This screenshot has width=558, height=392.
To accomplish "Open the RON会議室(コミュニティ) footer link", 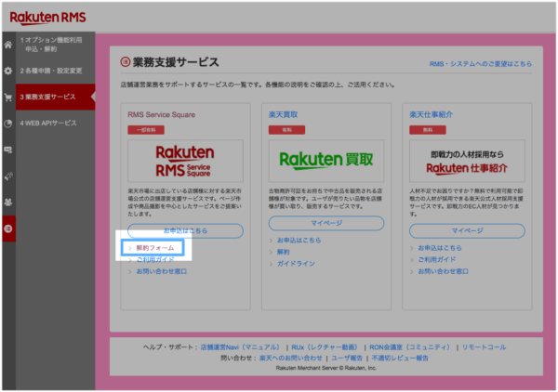I will pos(409,346).
